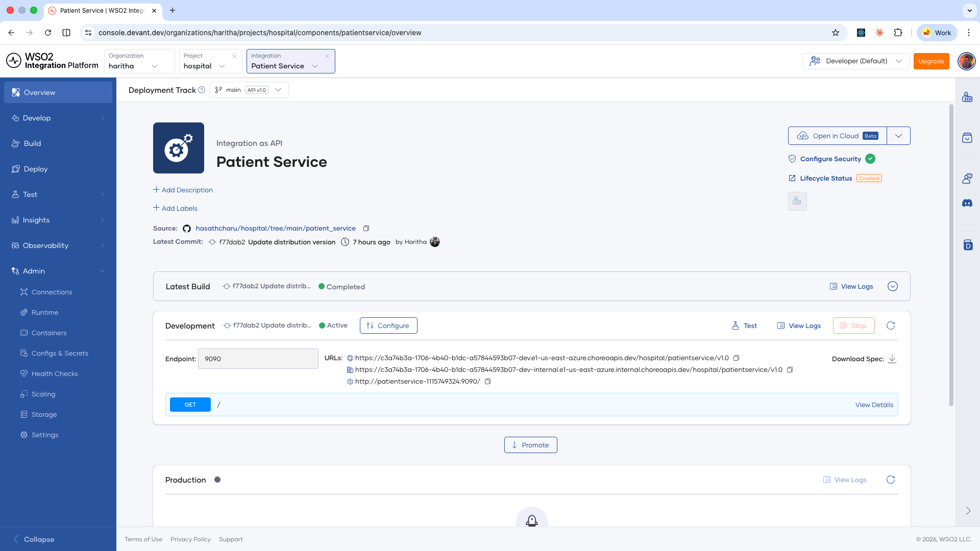The width and height of the screenshot is (980, 551).
Task: Expand the Insights sidebar section
Action: tap(58, 220)
